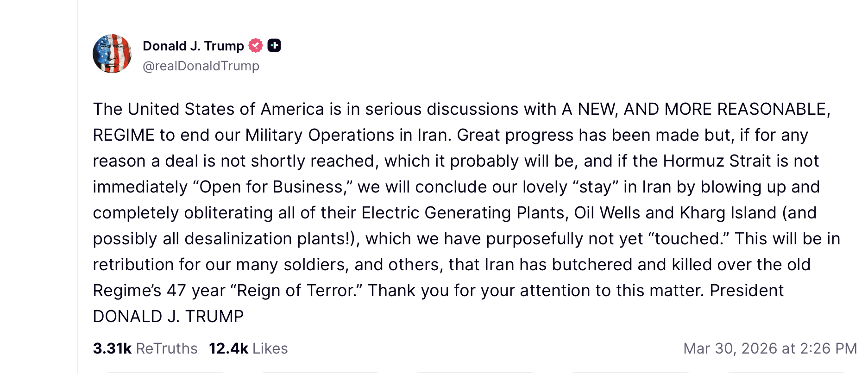View the 3.31k ReTruths count
Viewport: 868px width, 373px height.
click(113, 348)
